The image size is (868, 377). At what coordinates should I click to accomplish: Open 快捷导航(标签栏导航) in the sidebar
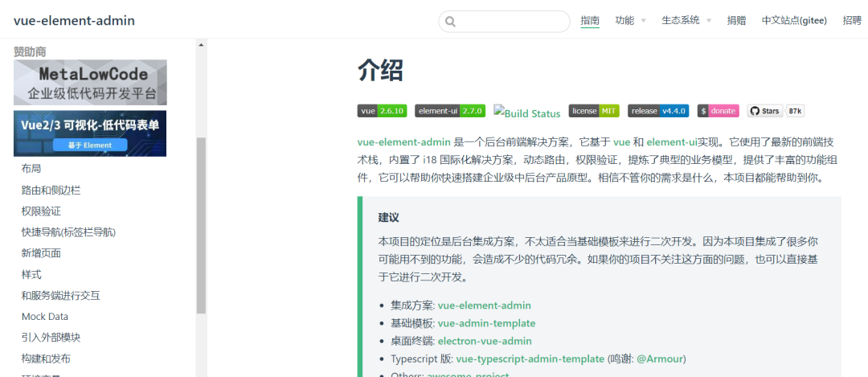[68, 232]
